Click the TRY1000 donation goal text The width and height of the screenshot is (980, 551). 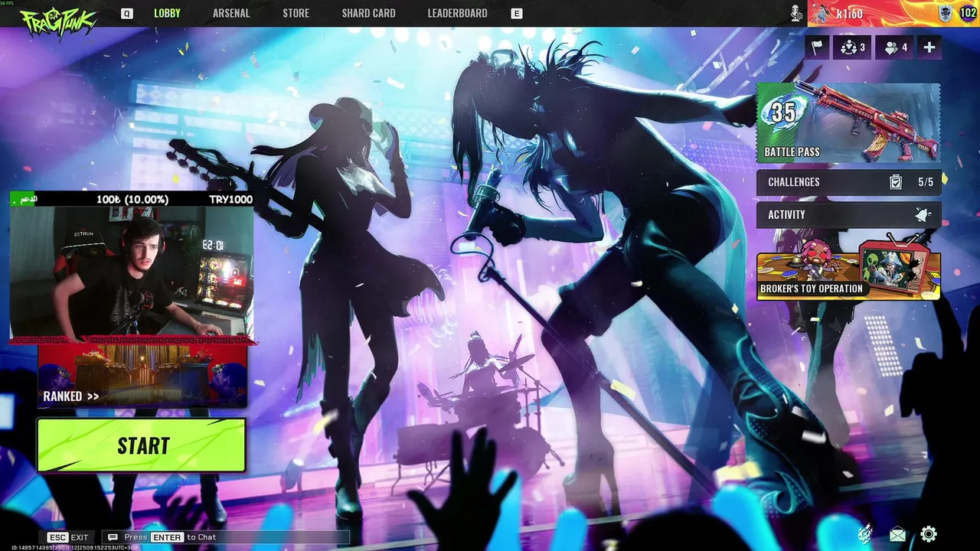(230, 200)
